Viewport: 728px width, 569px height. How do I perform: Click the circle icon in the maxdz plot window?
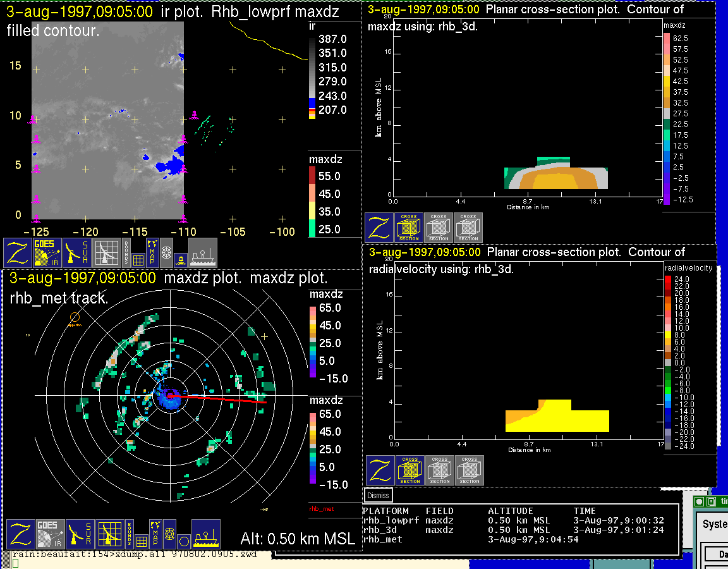tap(183, 541)
